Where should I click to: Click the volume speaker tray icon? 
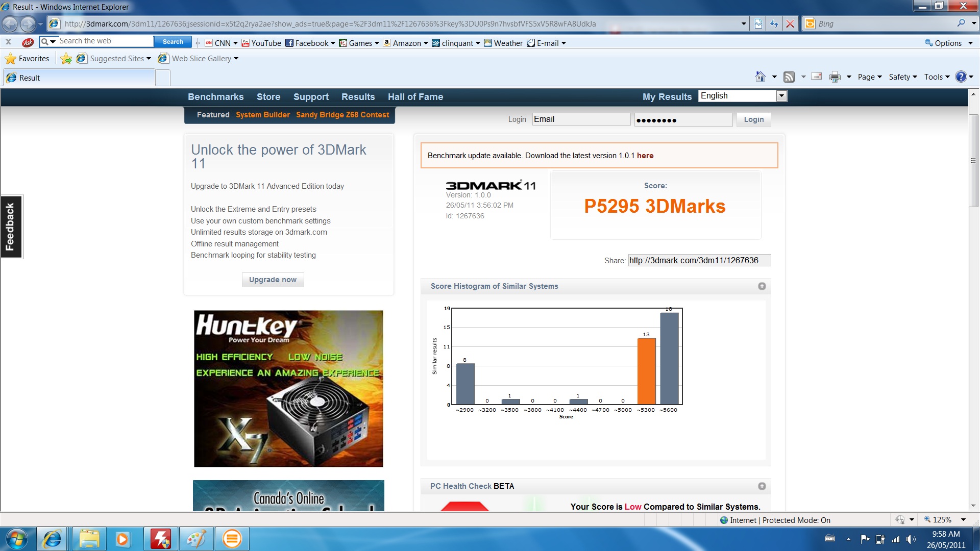point(911,539)
